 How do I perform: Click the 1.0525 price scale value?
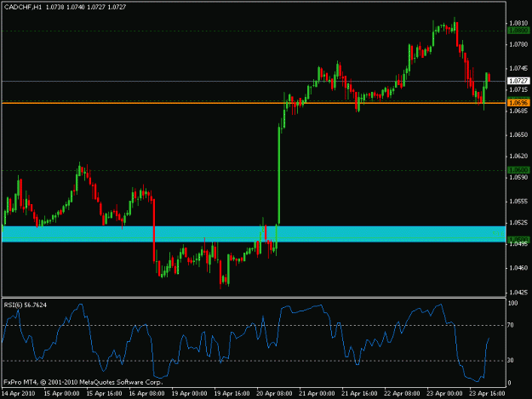point(518,222)
